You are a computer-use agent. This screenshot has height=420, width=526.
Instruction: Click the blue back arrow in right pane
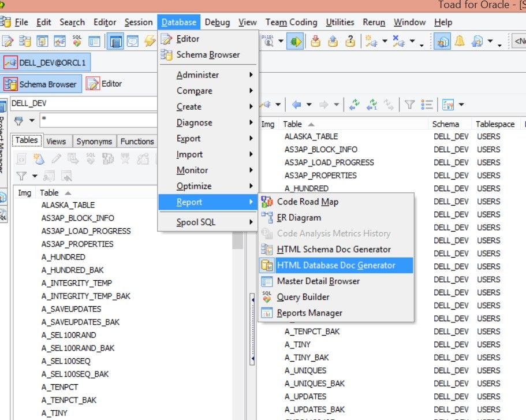point(297,105)
